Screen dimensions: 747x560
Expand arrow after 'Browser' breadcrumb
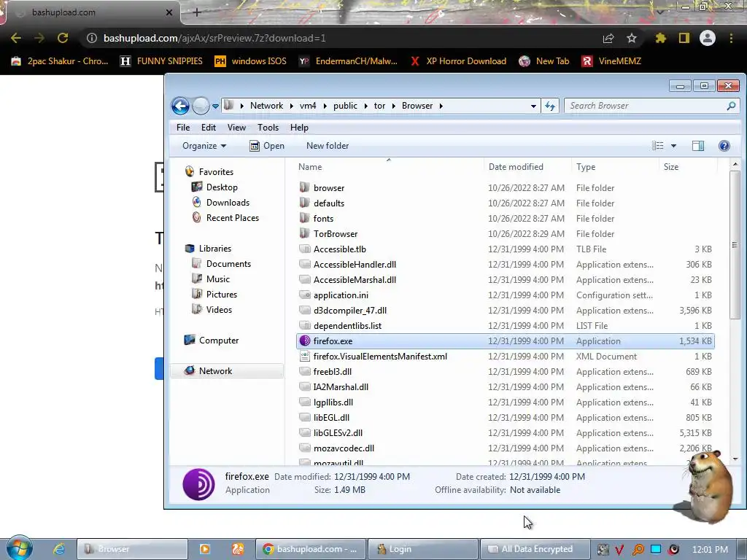pyautogui.click(x=441, y=106)
